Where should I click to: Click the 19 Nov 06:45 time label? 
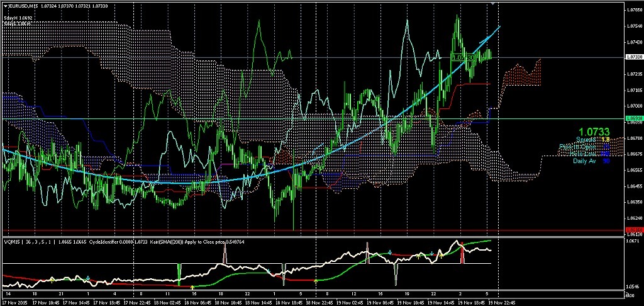(380, 302)
